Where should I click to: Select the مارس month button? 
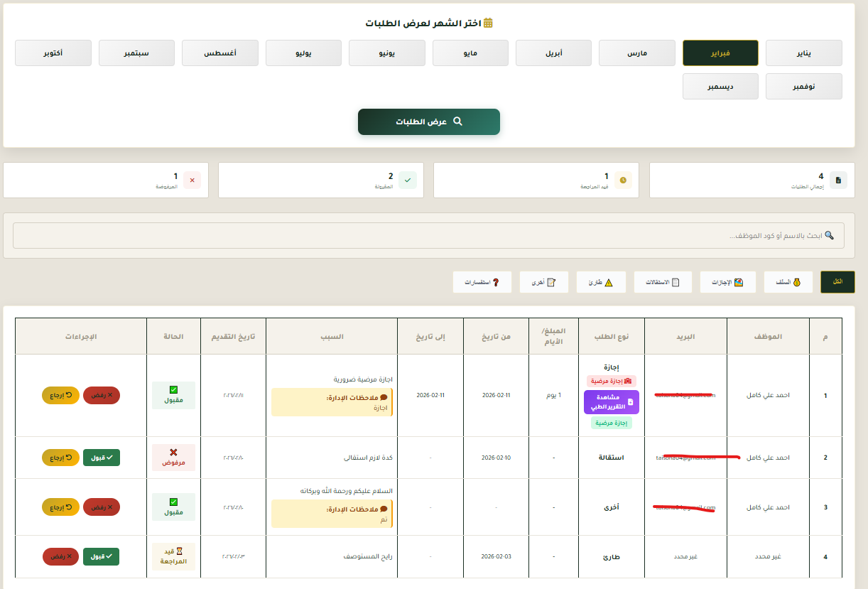coord(636,53)
